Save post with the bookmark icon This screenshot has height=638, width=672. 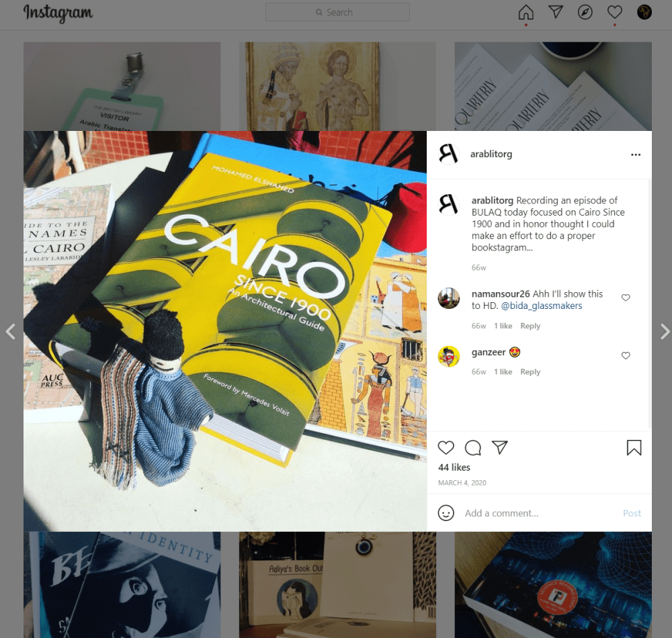pos(634,447)
